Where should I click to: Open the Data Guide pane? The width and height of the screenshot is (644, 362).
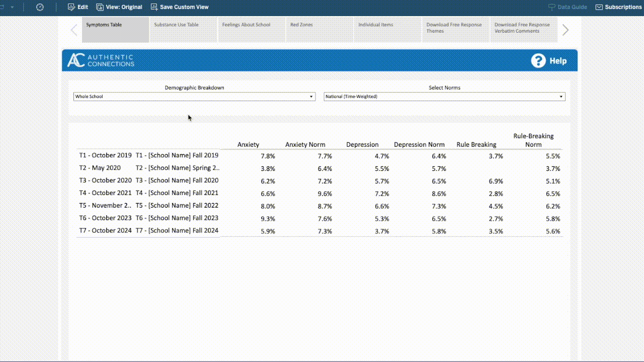point(568,7)
